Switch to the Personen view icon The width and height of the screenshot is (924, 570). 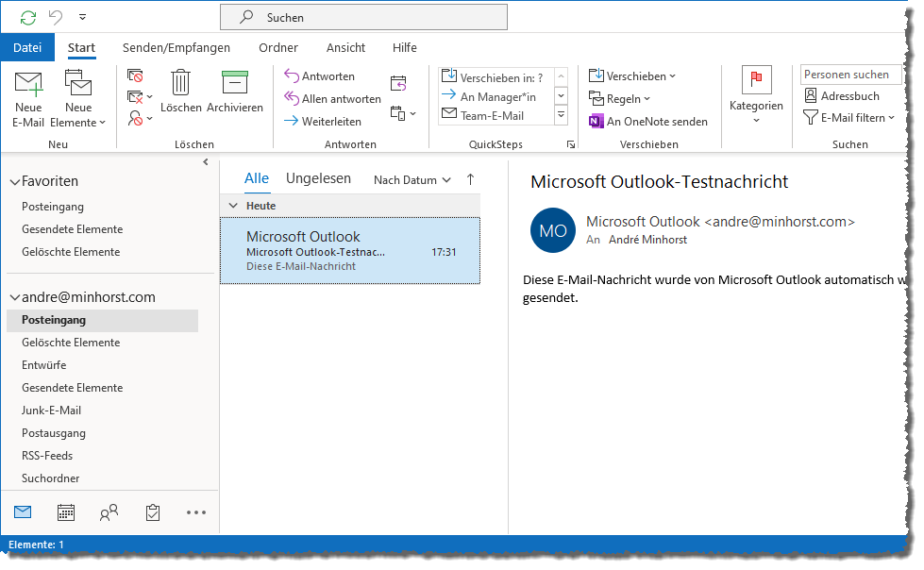pyautogui.click(x=109, y=511)
